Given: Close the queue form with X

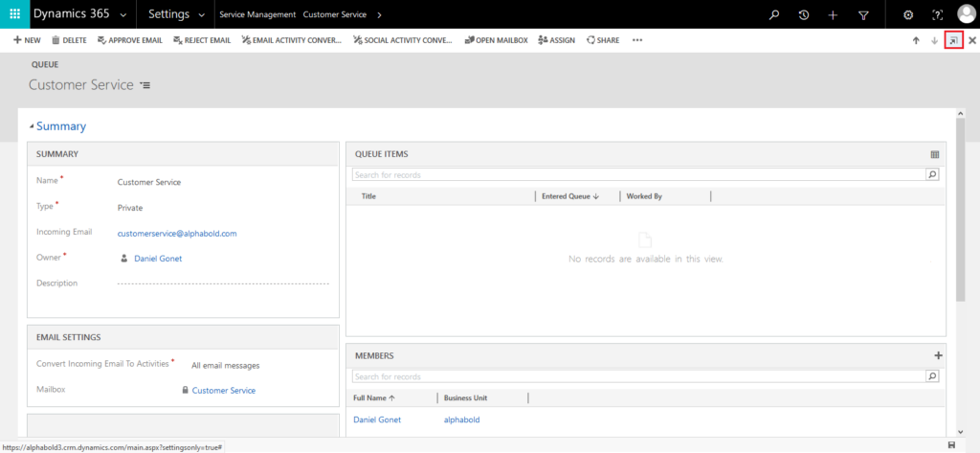Looking at the screenshot, I should (x=972, y=40).
